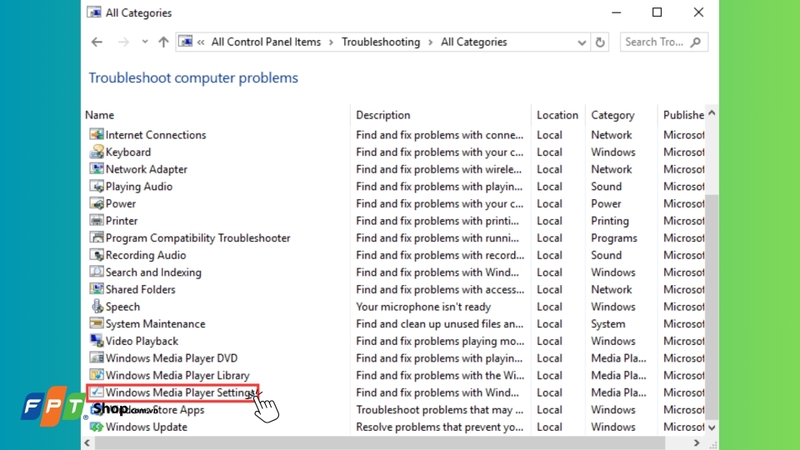Click the Playing Audio icon
Screen dimensions: 800x450
[96, 186]
